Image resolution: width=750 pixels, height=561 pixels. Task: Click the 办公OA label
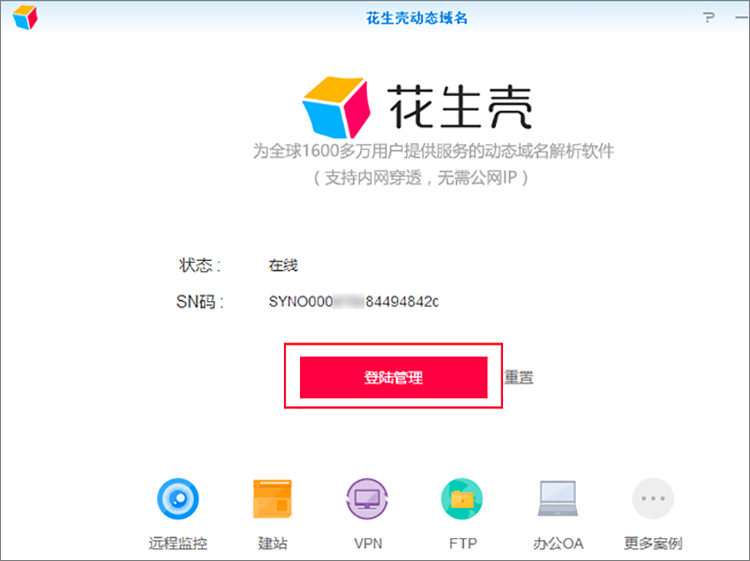(x=558, y=543)
